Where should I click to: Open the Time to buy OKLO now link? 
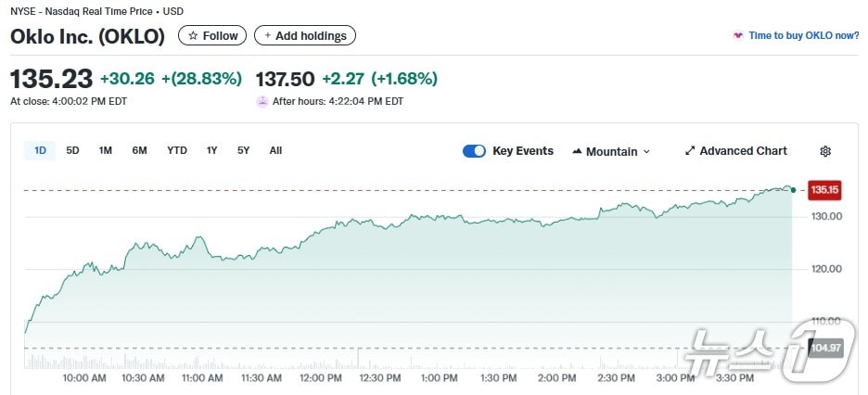coord(803,35)
